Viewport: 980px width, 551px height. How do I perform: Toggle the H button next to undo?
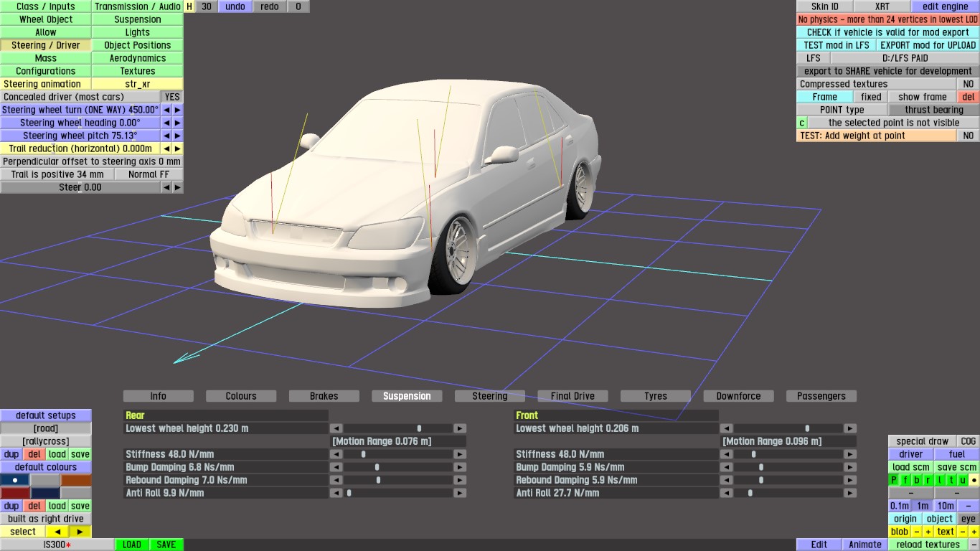(189, 6)
